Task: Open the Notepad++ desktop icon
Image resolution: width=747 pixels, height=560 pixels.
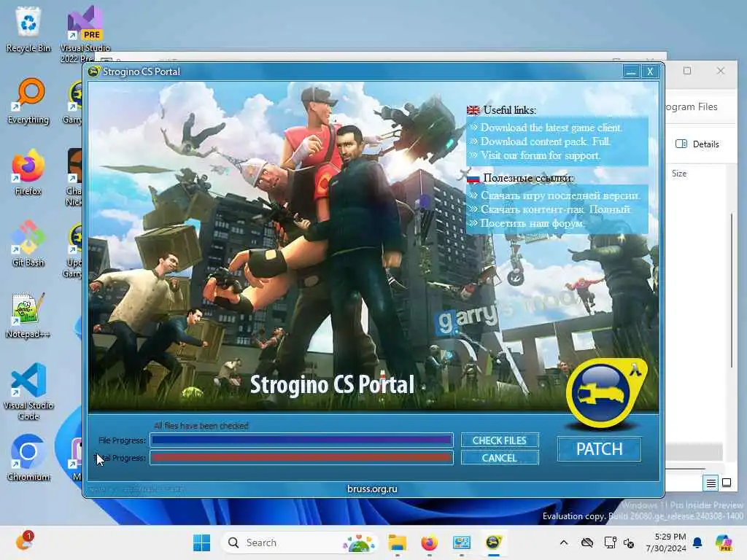Action: click(28, 315)
